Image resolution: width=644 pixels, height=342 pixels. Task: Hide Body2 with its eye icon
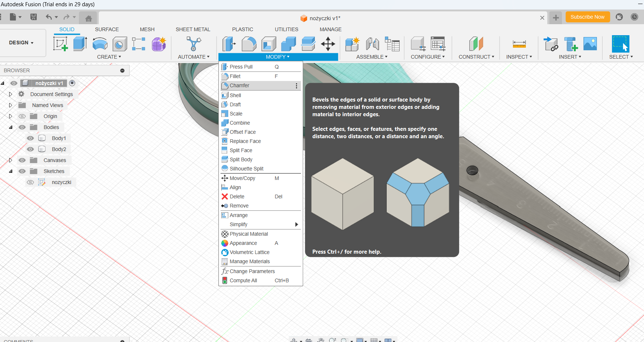(30, 149)
